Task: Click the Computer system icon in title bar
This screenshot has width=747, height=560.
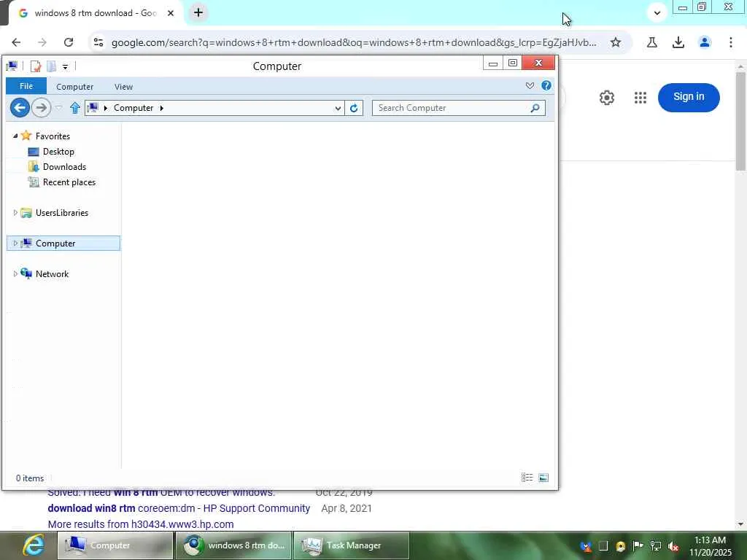Action: 12,66
